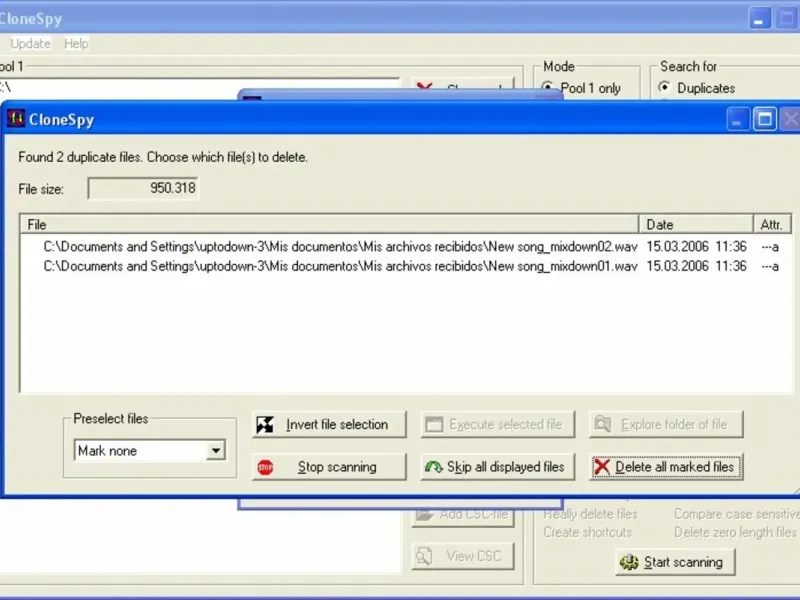This screenshot has height=600, width=800.
Task: Click the Execute selected file button
Action: click(497, 424)
